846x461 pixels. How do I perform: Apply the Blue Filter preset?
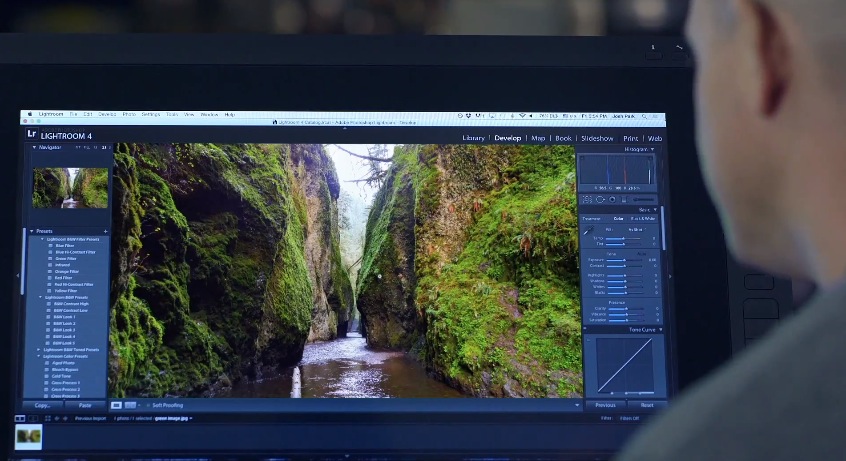pos(65,246)
